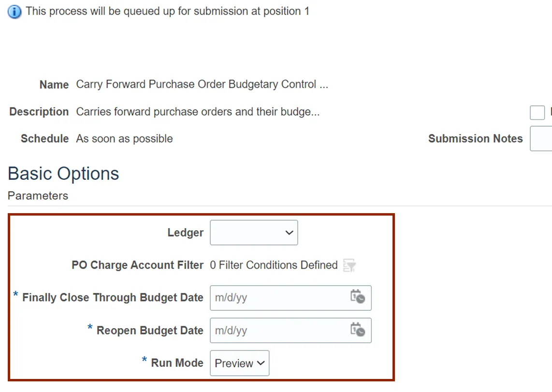
Task: Select the truncated Description text
Action: (x=198, y=112)
